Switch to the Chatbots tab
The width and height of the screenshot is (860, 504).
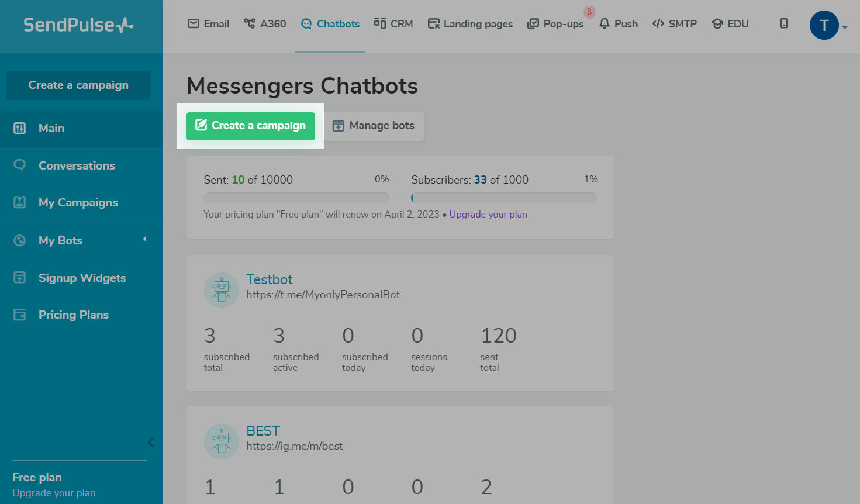coord(330,23)
